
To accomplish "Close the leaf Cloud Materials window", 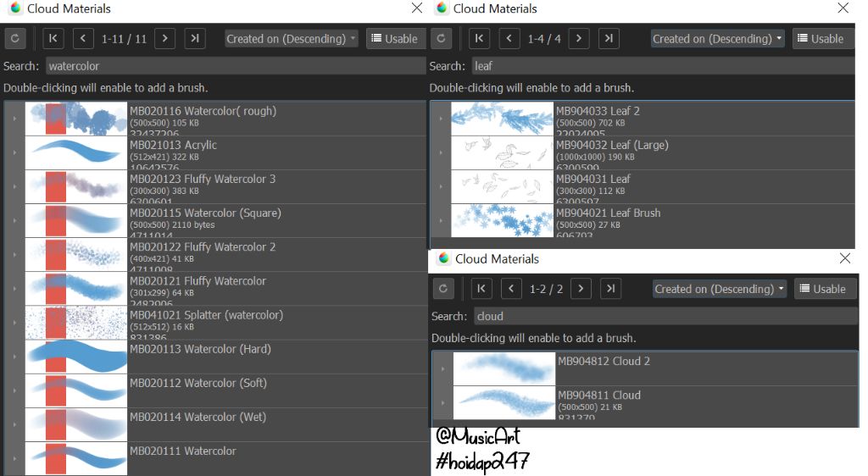I will pos(843,8).
